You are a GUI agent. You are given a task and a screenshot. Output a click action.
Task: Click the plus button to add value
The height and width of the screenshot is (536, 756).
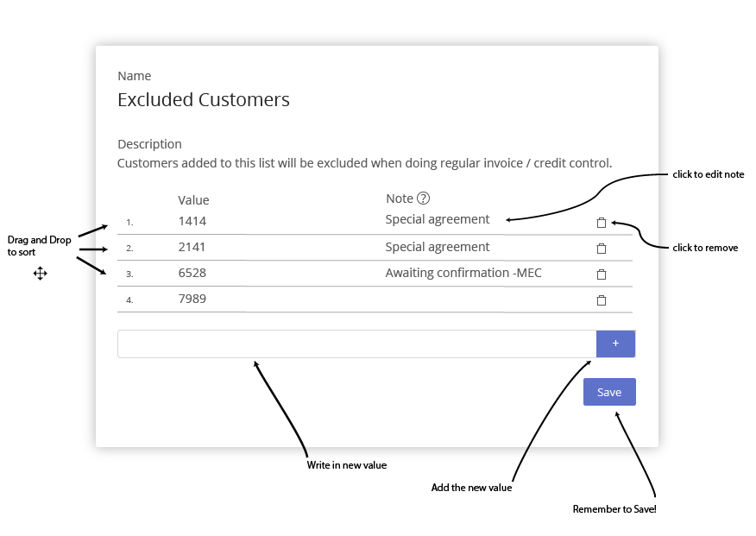pos(615,344)
